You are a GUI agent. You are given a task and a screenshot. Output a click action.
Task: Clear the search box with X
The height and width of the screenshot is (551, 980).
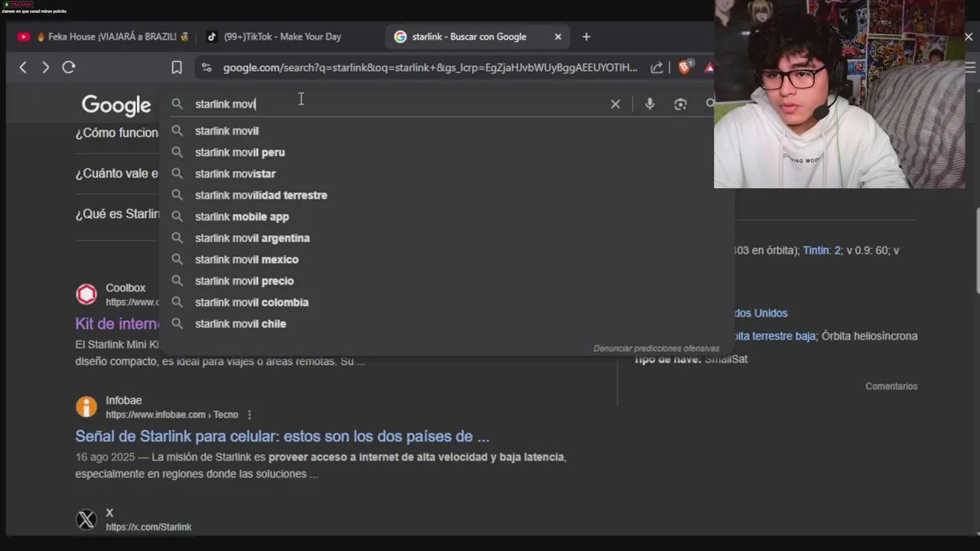click(x=616, y=104)
